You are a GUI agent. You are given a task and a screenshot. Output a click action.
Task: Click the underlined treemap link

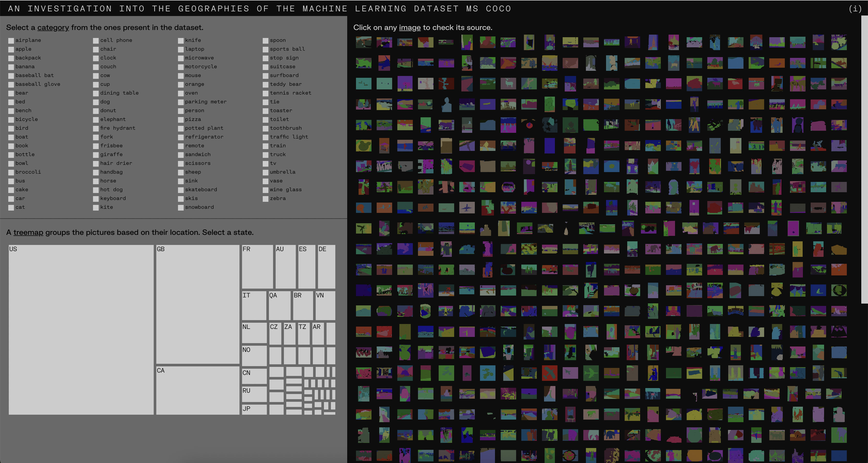pos(28,233)
